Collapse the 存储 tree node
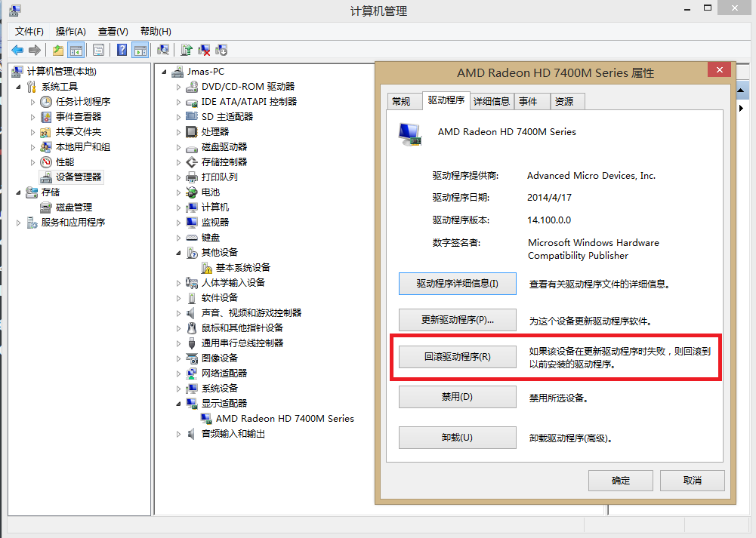 18,192
